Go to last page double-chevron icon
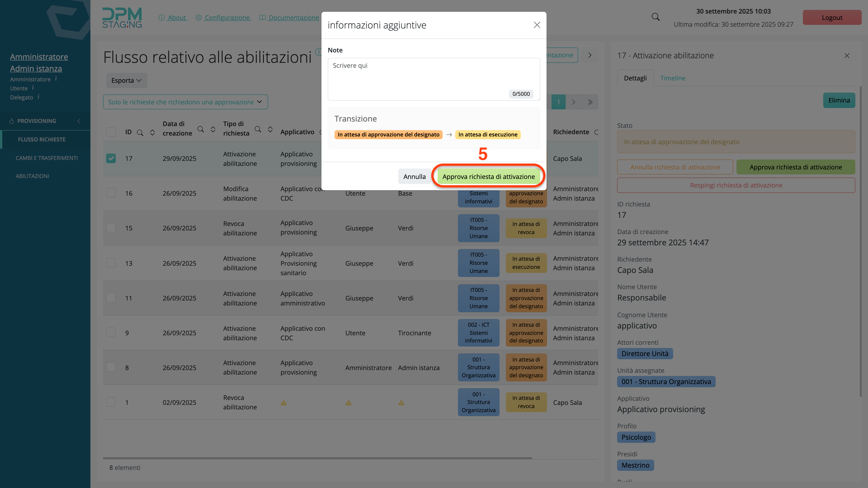The height and width of the screenshot is (488, 868). click(590, 102)
